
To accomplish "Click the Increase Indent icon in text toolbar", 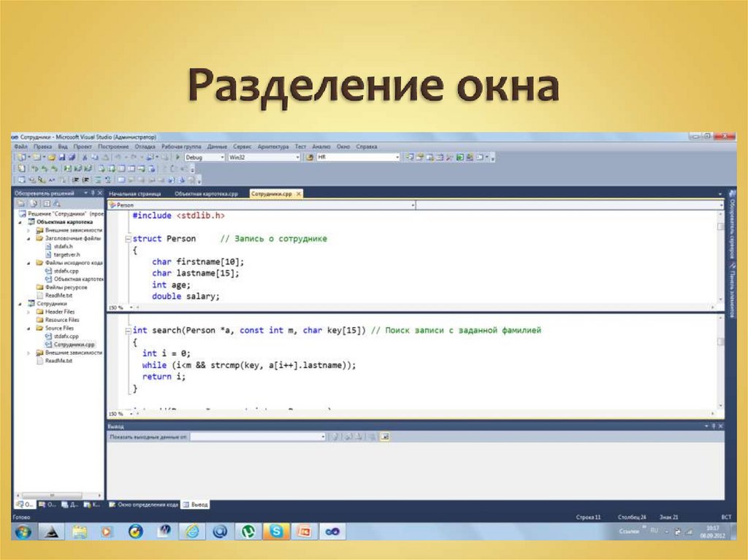I will tap(85, 180).
